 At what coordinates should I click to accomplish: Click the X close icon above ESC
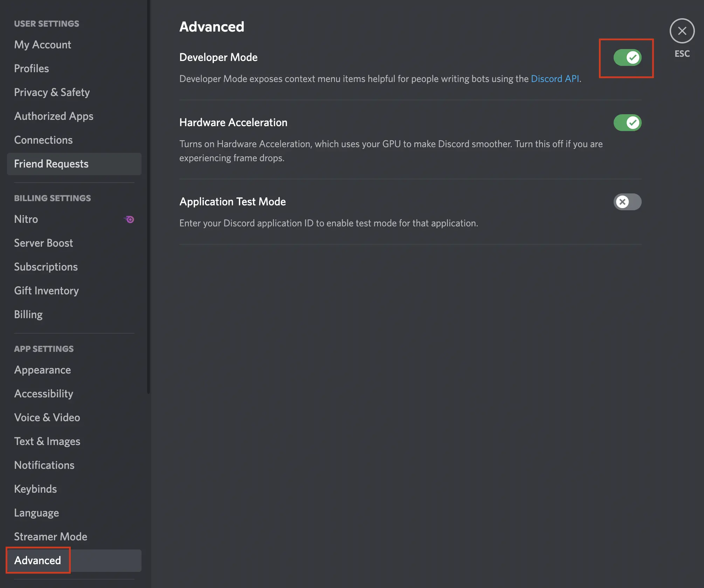click(x=682, y=31)
